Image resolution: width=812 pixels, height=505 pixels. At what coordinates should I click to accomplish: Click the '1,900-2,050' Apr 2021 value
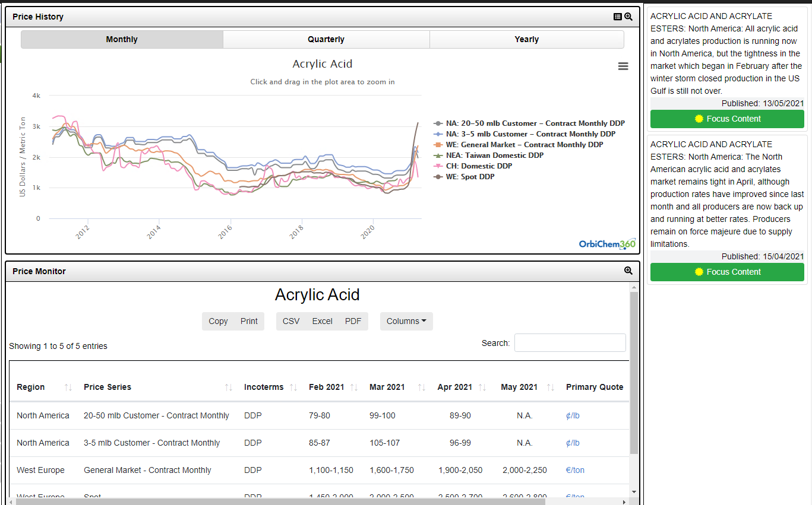point(460,470)
